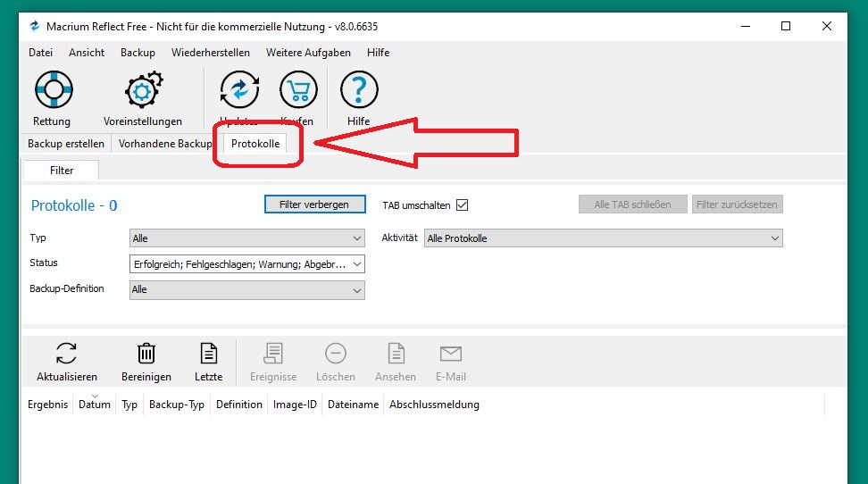Open the Datei menu

(40, 53)
